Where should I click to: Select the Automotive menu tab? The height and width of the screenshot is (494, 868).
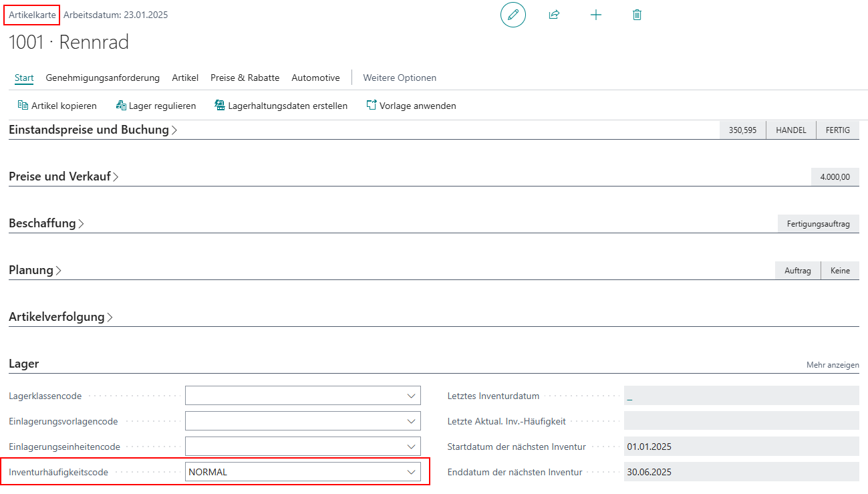click(315, 78)
